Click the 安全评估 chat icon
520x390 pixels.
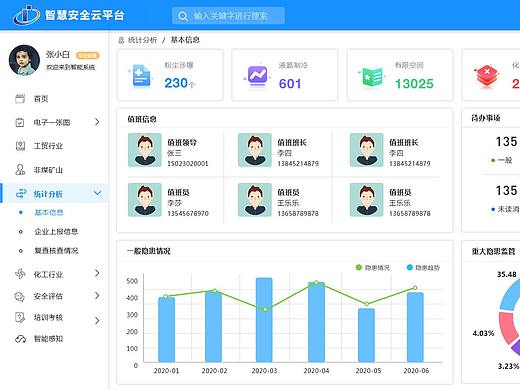click(x=20, y=296)
